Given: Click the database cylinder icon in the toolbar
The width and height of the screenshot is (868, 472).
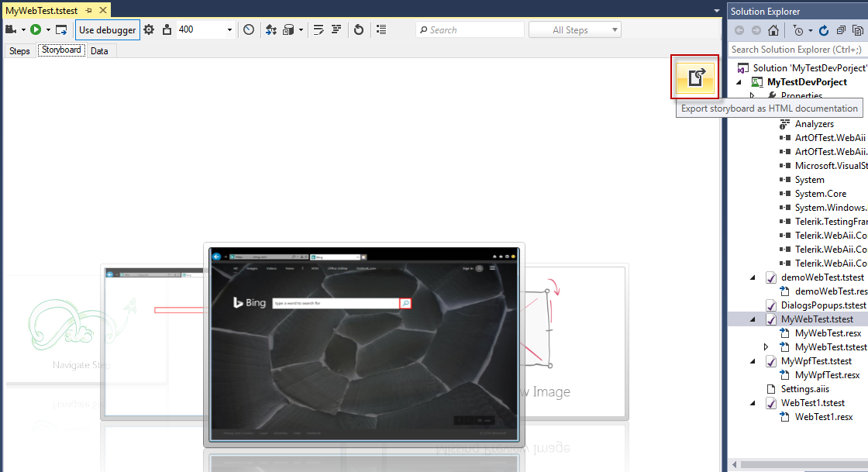Looking at the screenshot, I should (288, 30).
